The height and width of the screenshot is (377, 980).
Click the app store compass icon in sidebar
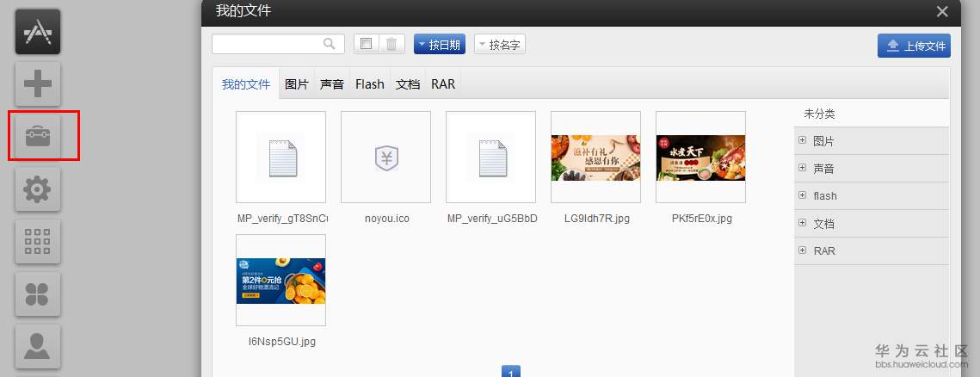(38, 31)
